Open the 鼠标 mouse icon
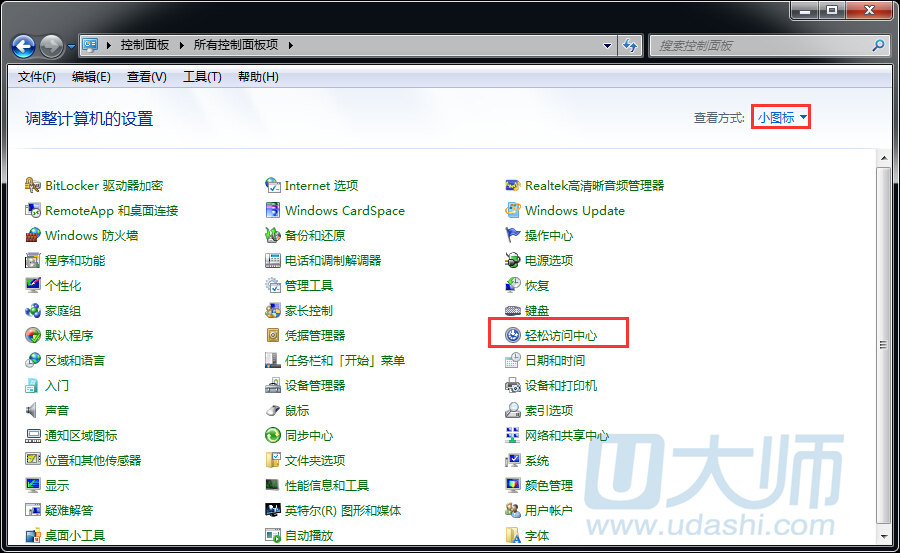The width and height of the screenshot is (900, 553). (273, 410)
